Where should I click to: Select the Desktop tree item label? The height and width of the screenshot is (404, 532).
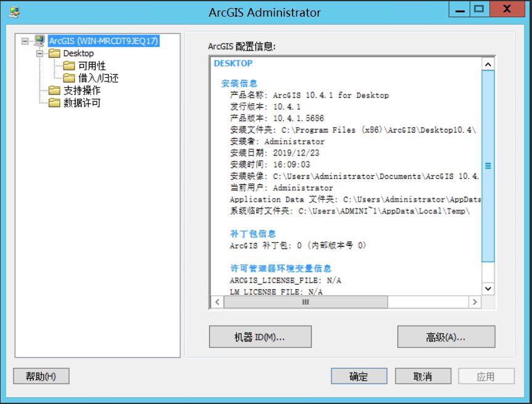[78, 53]
